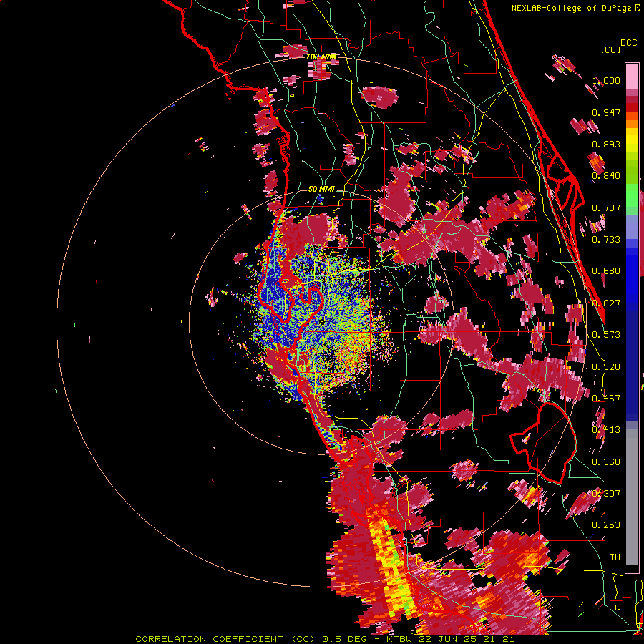
Task: Click the CORRELATION COEFFICIENT caption at the bottom
Action: [324, 639]
